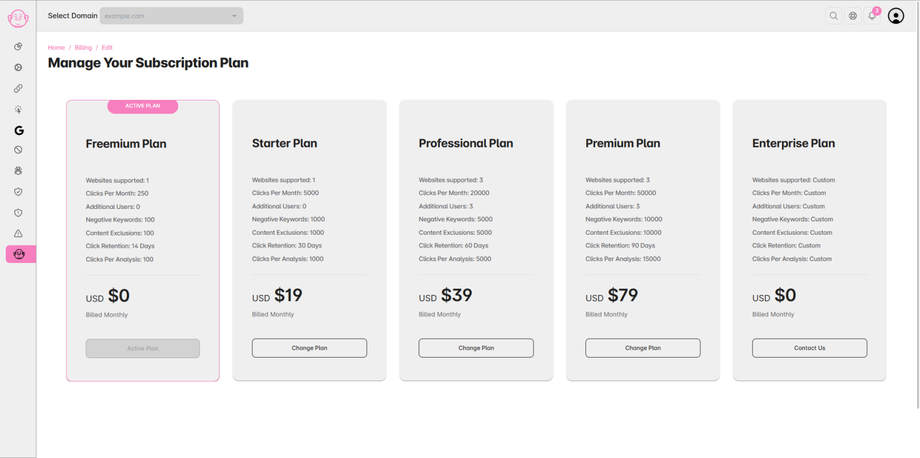Click the search magnifier icon in header
The height and width of the screenshot is (458, 920).
tap(833, 16)
